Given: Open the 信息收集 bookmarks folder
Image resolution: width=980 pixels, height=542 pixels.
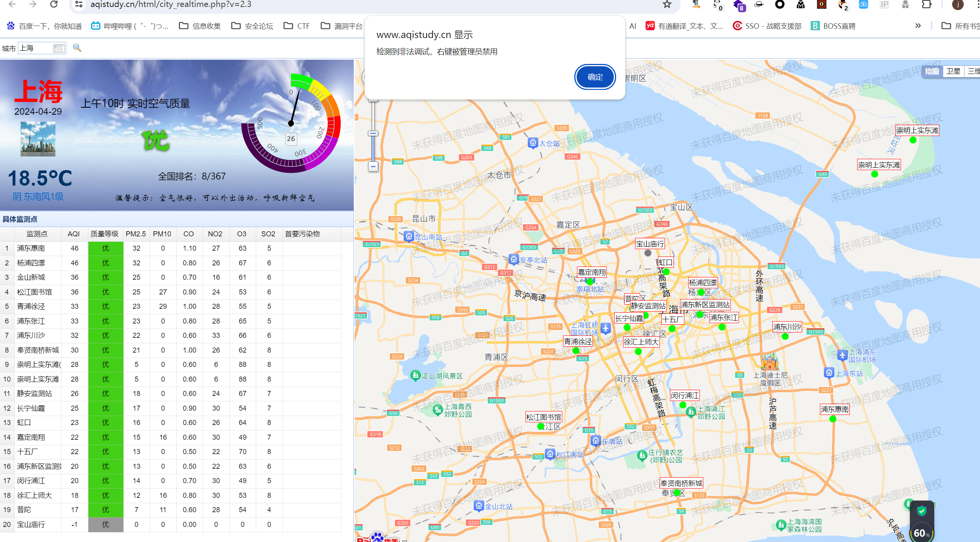Looking at the screenshot, I should tap(200, 26).
